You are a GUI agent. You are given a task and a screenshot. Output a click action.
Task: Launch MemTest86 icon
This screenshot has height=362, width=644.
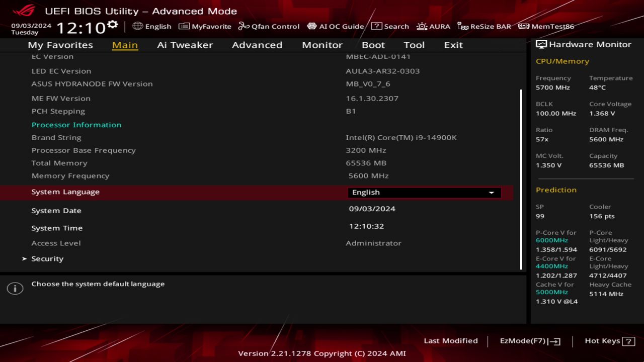point(524,26)
